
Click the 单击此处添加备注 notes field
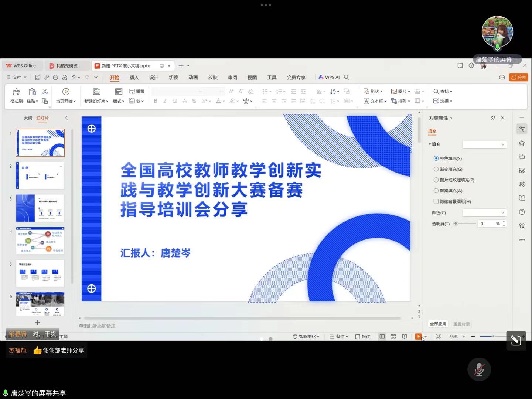(97, 326)
